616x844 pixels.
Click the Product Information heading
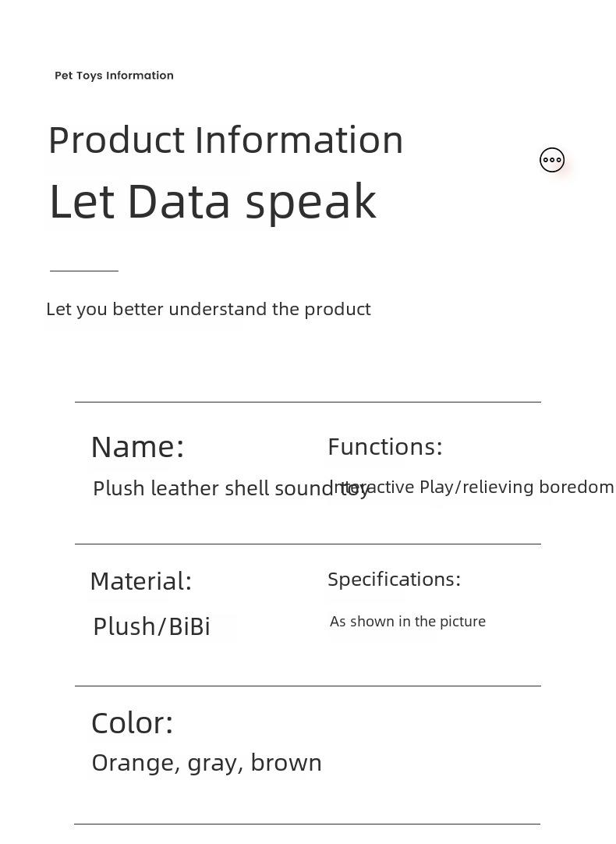[x=225, y=140]
